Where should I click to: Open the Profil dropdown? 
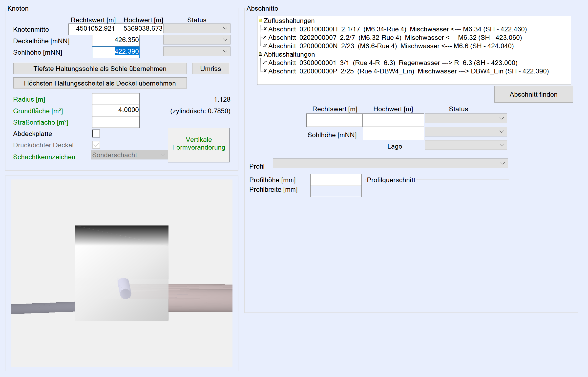pyautogui.click(x=390, y=163)
